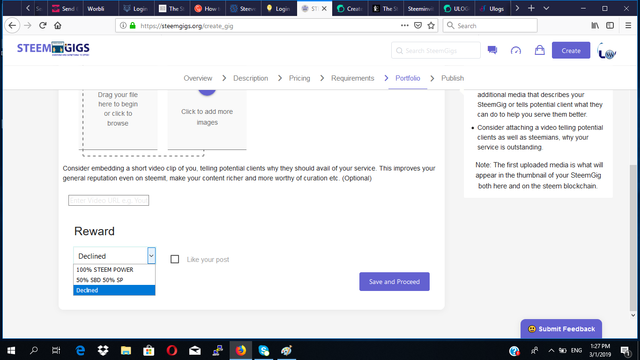Viewport: 640px width, 360px height.
Task: Open Mail app from taskbar
Action: pos(195,350)
